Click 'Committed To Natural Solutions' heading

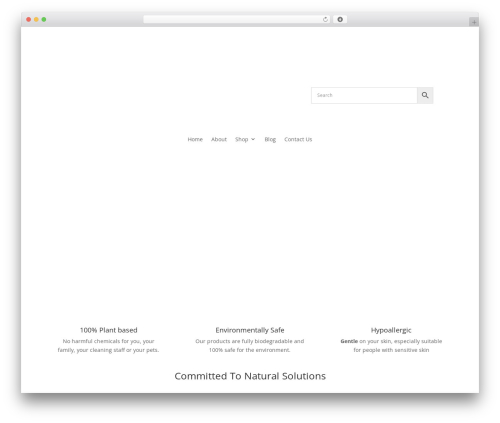250,376
